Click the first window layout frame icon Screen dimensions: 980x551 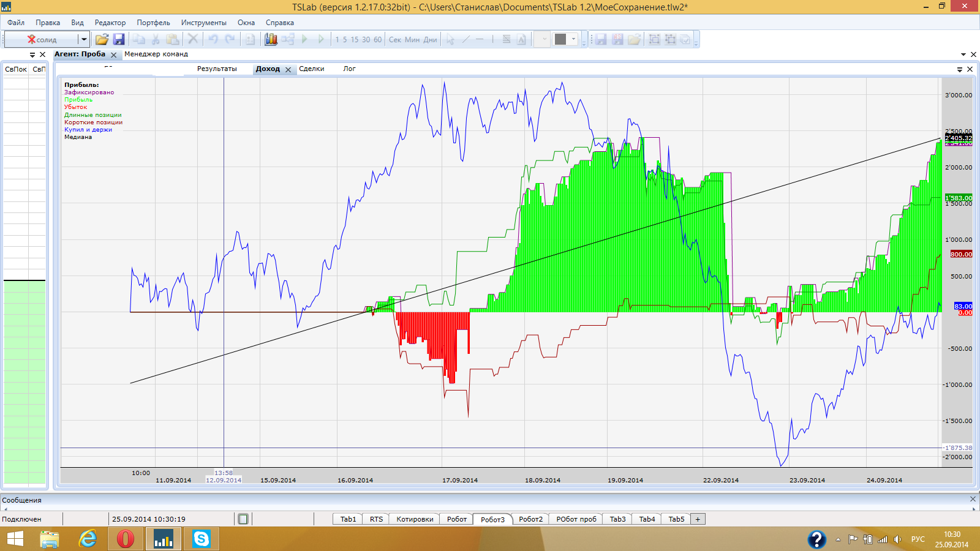pos(654,39)
